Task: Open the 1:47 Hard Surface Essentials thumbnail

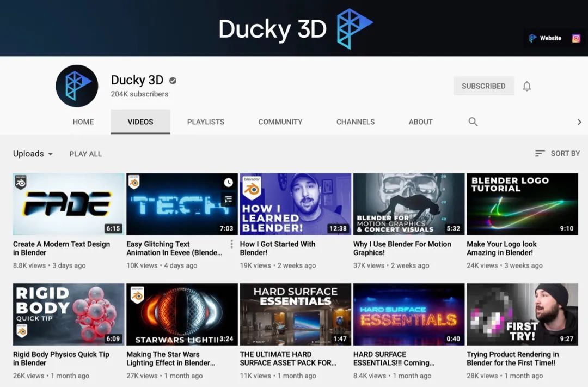Action: click(x=296, y=315)
